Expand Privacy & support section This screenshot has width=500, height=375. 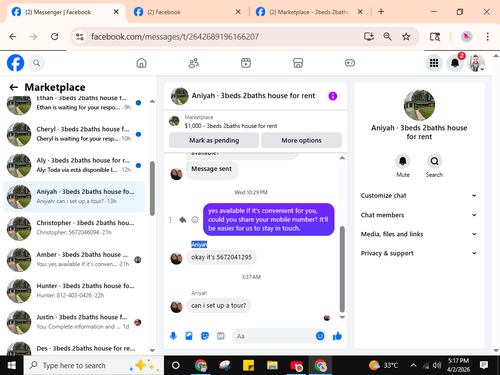click(x=419, y=253)
